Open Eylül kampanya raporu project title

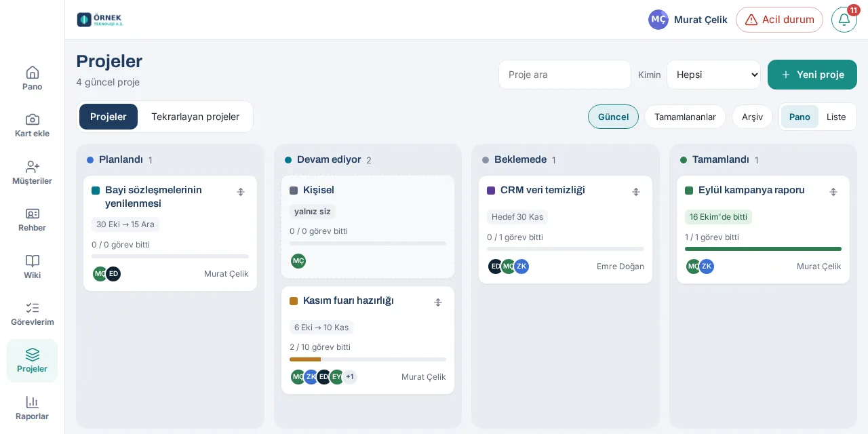coord(751,190)
